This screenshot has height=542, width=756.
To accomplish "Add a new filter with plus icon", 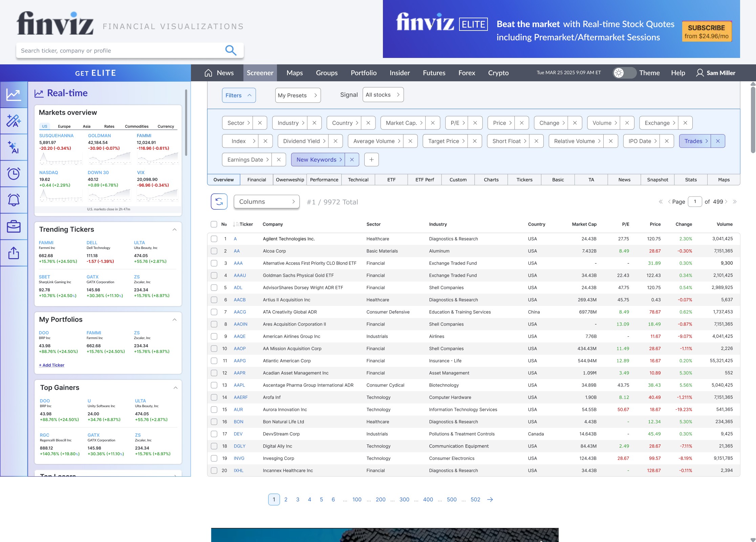I will click(371, 160).
